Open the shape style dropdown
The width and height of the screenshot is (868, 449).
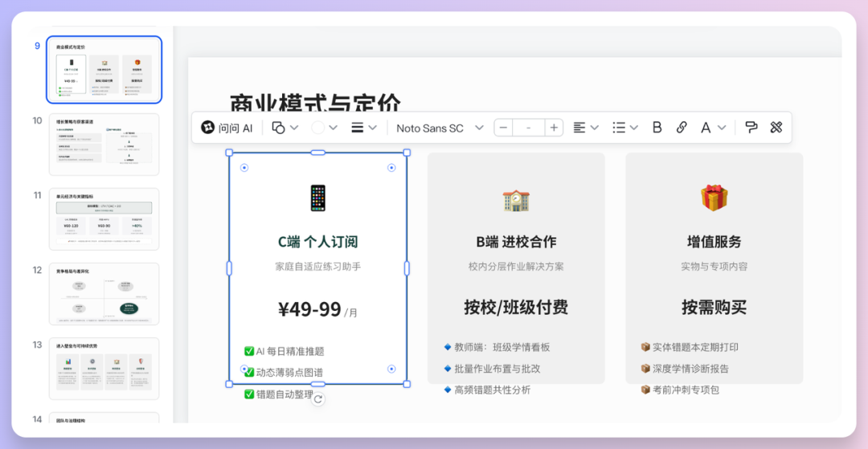click(285, 128)
